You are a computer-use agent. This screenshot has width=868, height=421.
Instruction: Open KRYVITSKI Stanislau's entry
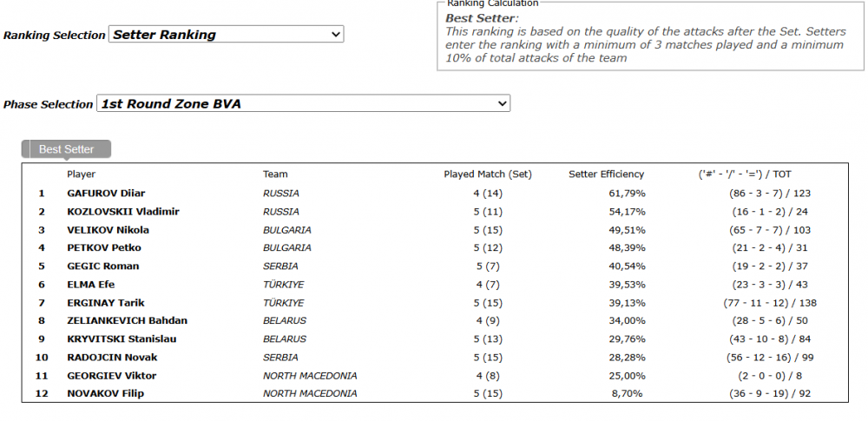click(x=122, y=339)
